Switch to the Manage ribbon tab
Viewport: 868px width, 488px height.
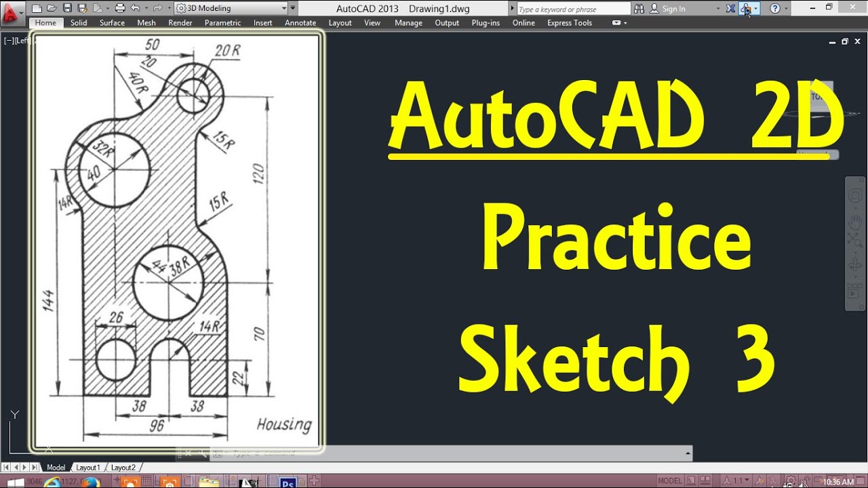[x=408, y=22]
